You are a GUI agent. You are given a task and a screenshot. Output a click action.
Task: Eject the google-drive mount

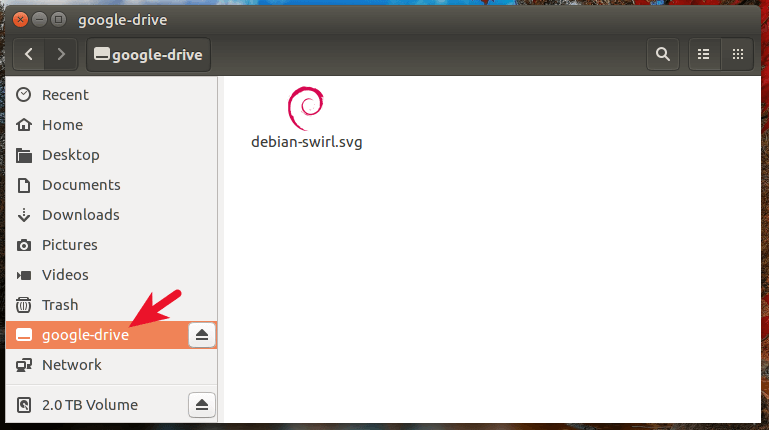pyautogui.click(x=202, y=335)
